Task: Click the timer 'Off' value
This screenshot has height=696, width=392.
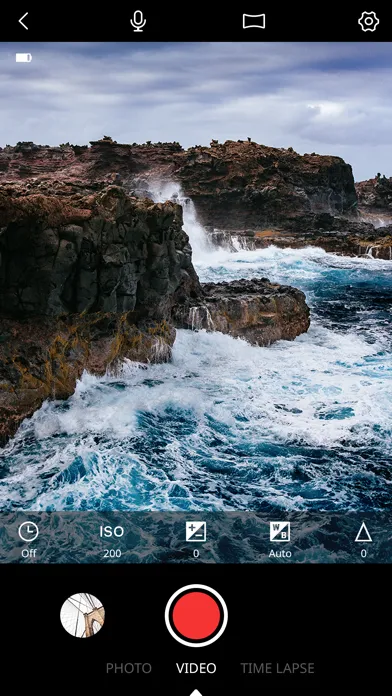Action: tap(28, 554)
